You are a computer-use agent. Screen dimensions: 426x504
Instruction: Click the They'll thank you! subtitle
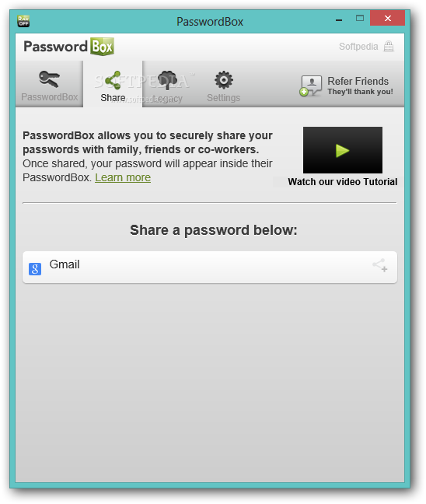tap(360, 92)
